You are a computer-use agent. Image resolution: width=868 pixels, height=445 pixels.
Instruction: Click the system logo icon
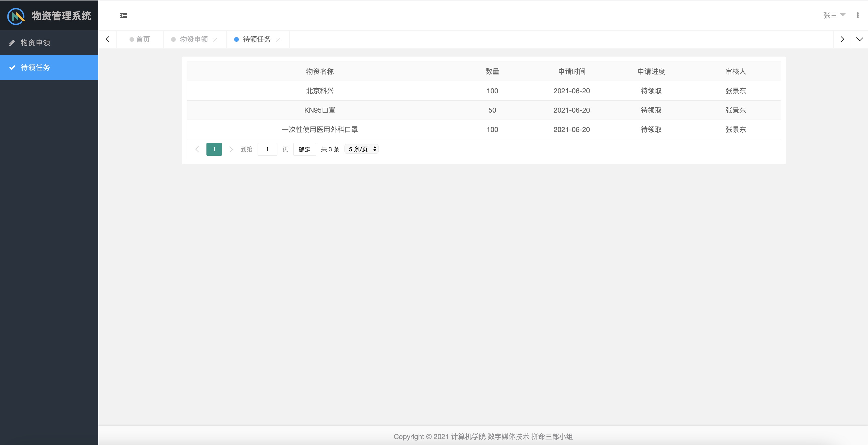click(16, 16)
